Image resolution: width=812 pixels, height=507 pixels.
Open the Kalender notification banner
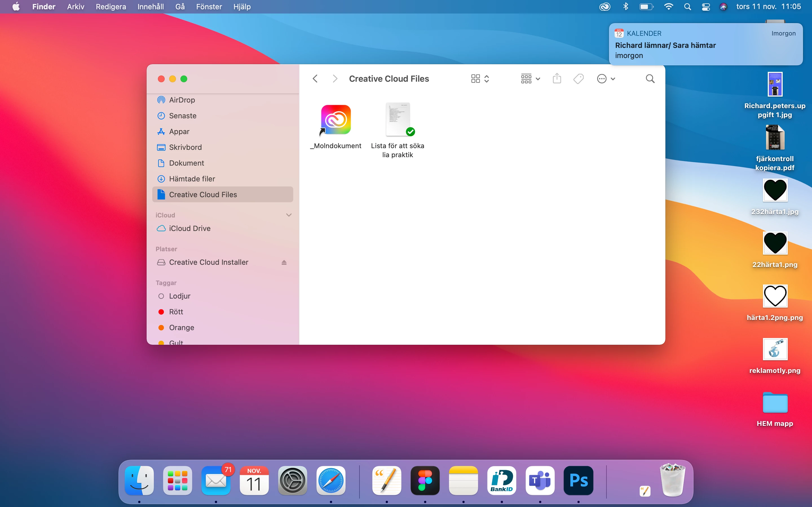click(705, 44)
